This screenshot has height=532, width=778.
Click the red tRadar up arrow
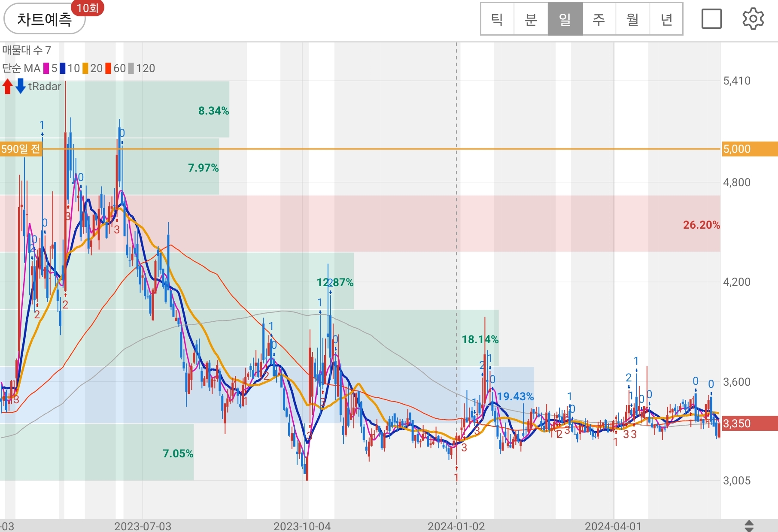coord(7,86)
